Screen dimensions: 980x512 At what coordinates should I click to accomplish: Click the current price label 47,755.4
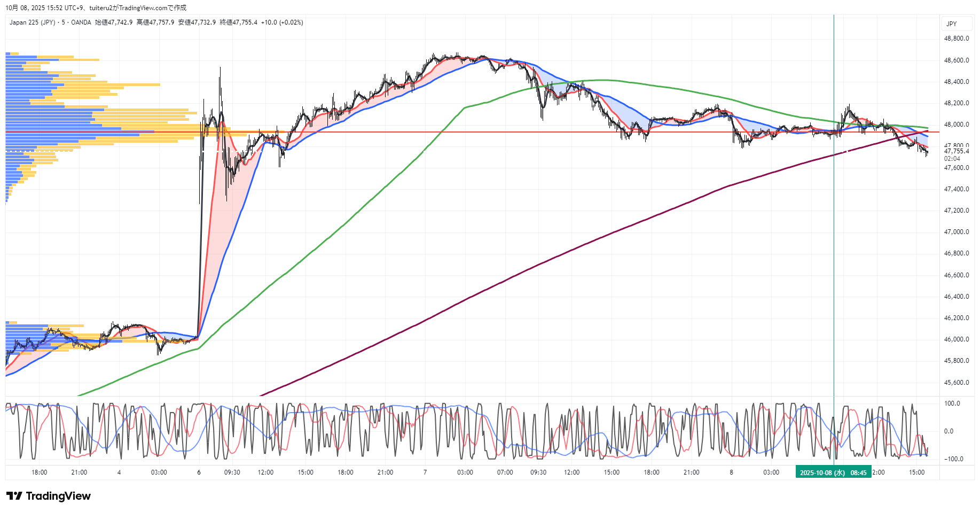click(x=956, y=151)
